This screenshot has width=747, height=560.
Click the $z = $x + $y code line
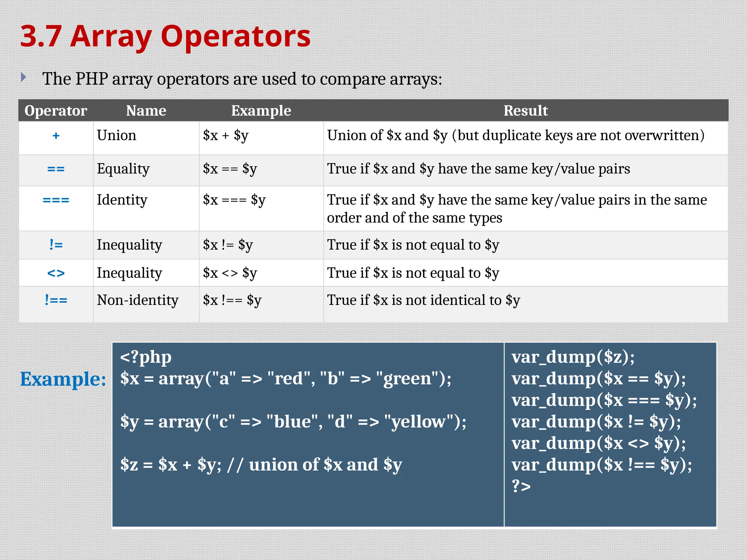261,465
